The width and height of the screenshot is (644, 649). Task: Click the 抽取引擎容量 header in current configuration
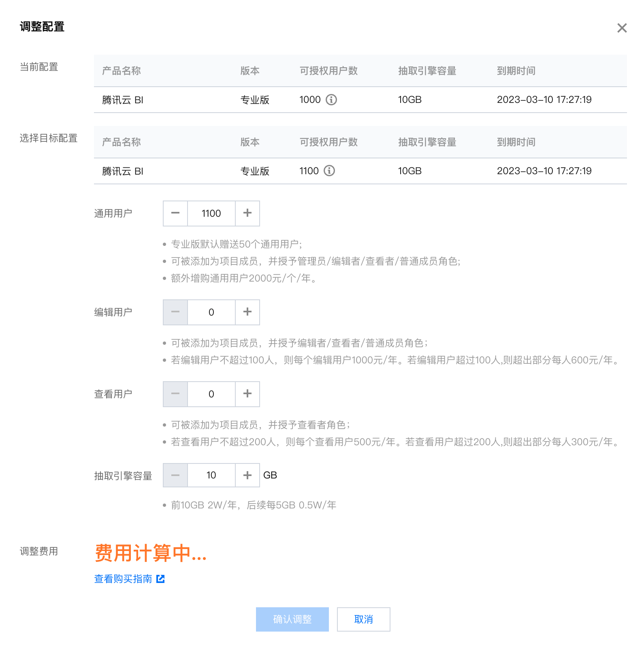(427, 71)
